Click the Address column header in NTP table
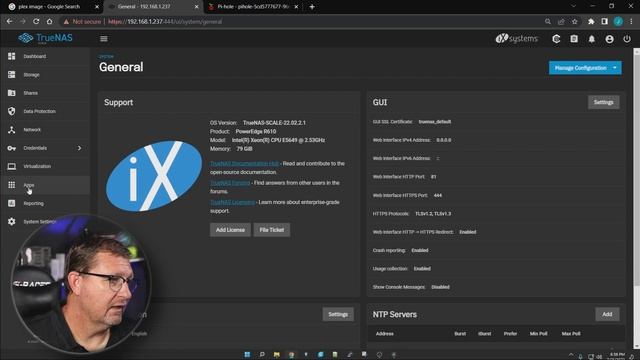 tap(384, 333)
